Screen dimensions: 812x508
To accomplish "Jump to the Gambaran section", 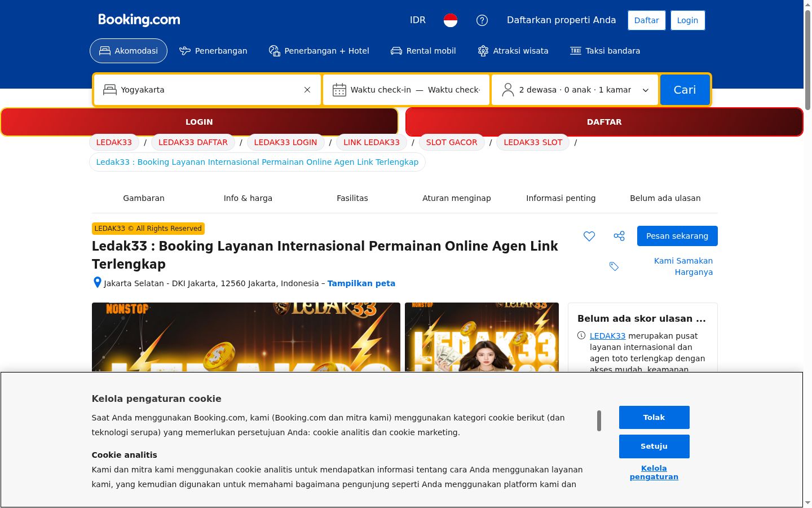I will click(x=144, y=198).
